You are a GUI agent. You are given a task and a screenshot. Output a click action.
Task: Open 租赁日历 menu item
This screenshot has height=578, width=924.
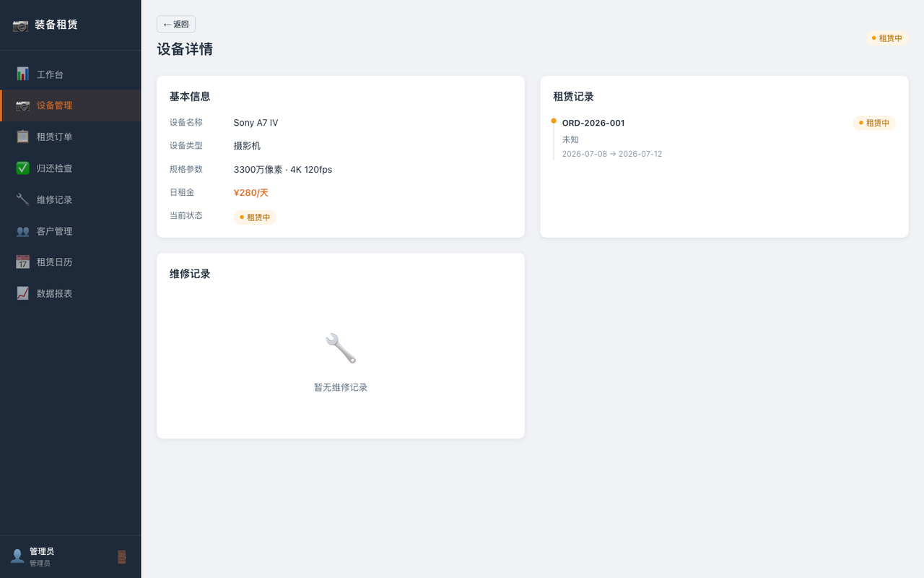71,262
